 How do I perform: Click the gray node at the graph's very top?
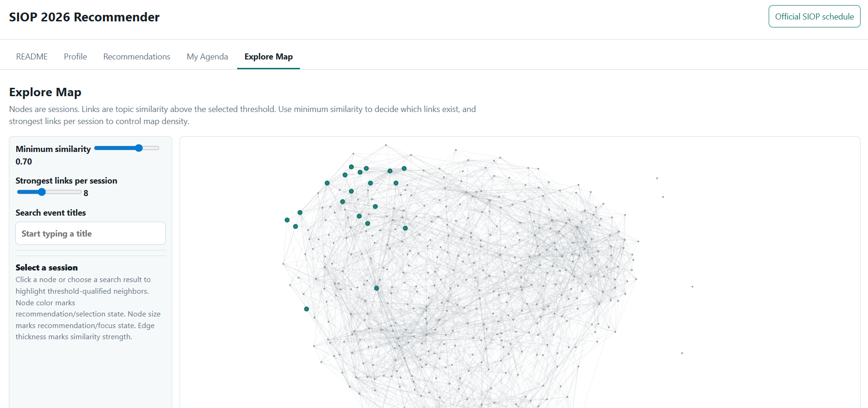pos(386,145)
